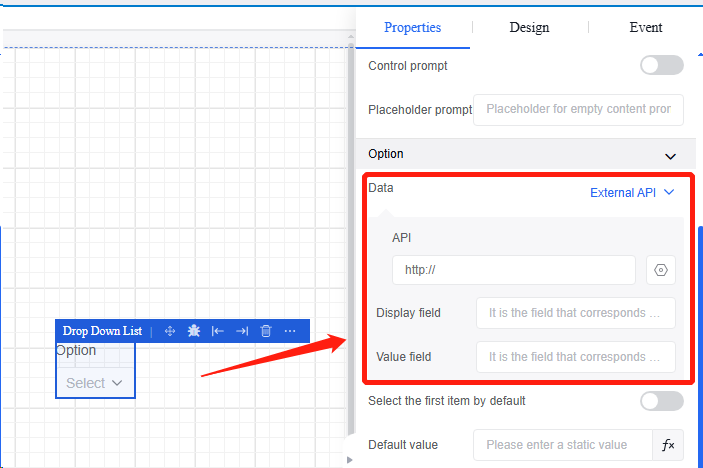Open the Select dropdown on the canvas

pyautogui.click(x=95, y=383)
